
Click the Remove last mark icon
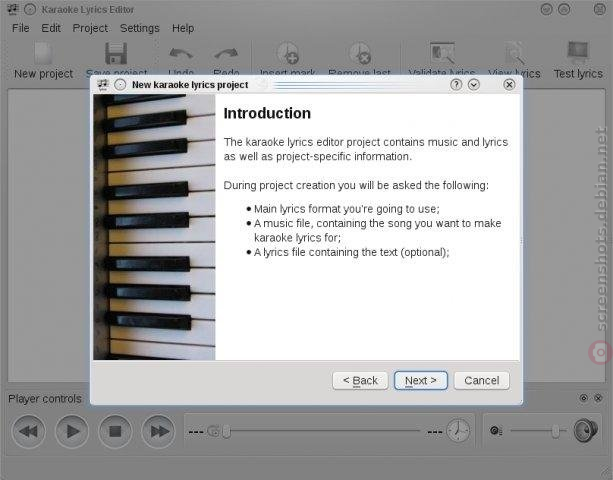click(x=360, y=53)
